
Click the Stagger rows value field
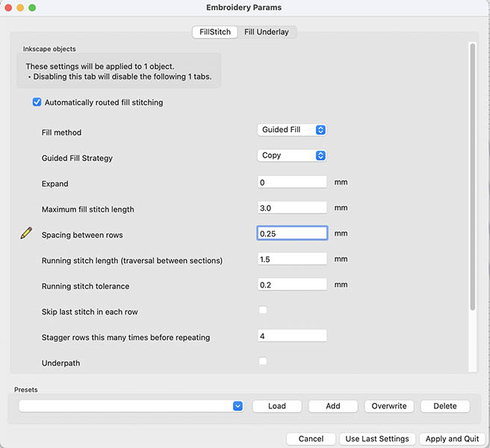click(292, 336)
